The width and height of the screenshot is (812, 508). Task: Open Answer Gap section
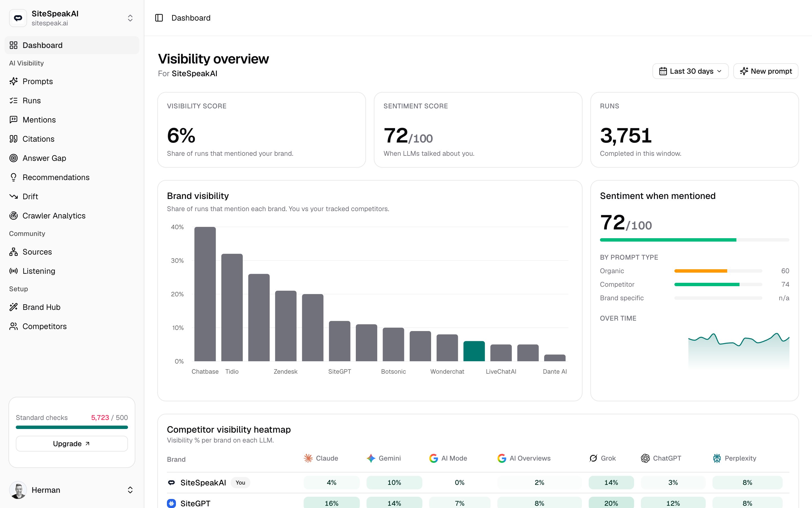coord(72,158)
